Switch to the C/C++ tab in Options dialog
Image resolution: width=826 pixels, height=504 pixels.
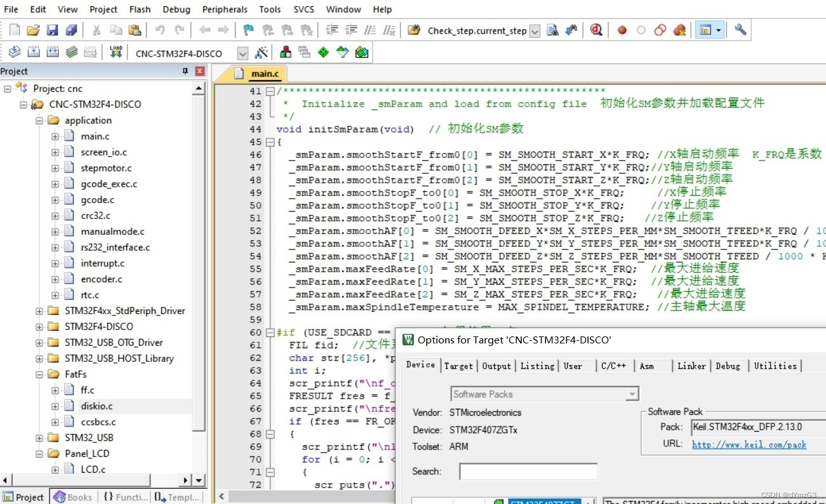click(x=613, y=366)
